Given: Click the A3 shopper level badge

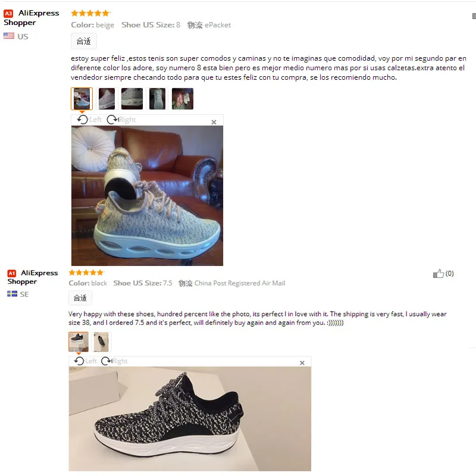Looking at the screenshot, I should [8, 13].
